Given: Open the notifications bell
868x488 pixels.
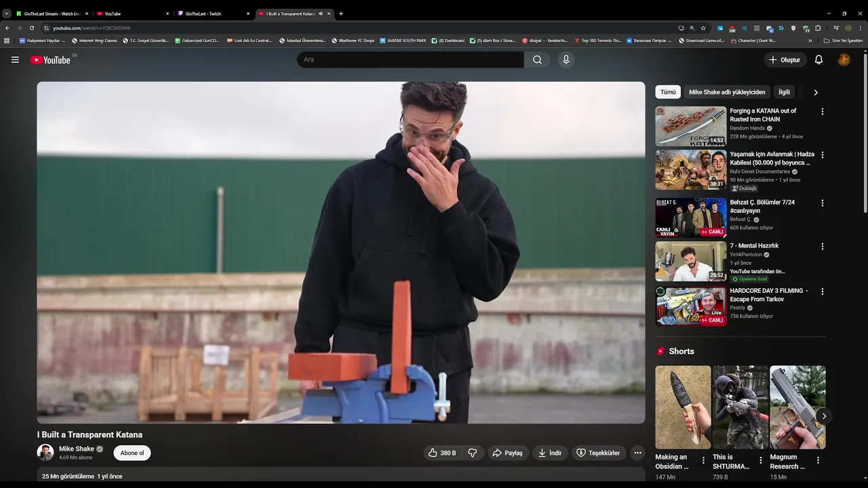Looking at the screenshot, I should [818, 60].
